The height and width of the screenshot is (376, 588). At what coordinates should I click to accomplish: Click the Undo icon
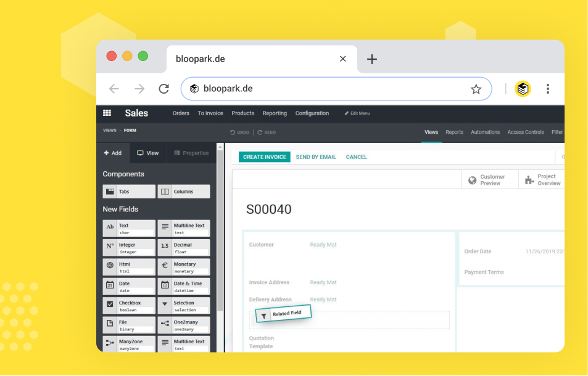coord(239,132)
